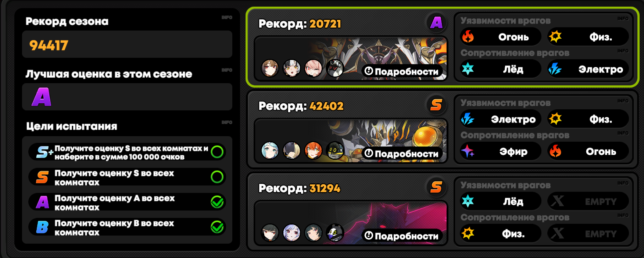644x258 pixels.
Task: Toggle the checkmark for B rank goal
Action: [217, 227]
